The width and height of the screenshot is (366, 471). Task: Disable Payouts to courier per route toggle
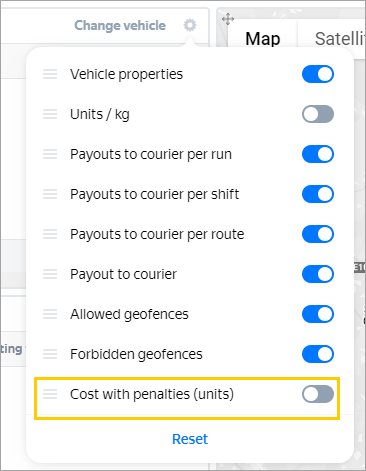point(318,234)
